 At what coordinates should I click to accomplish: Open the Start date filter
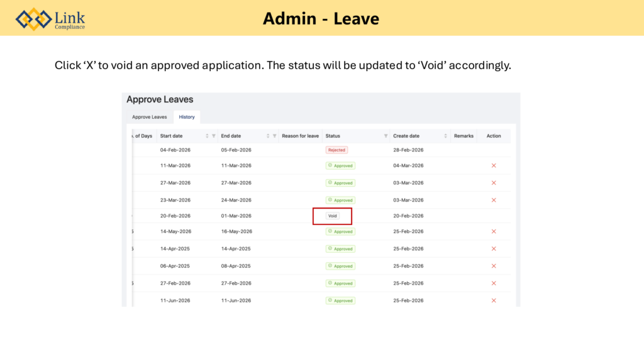[214, 136]
